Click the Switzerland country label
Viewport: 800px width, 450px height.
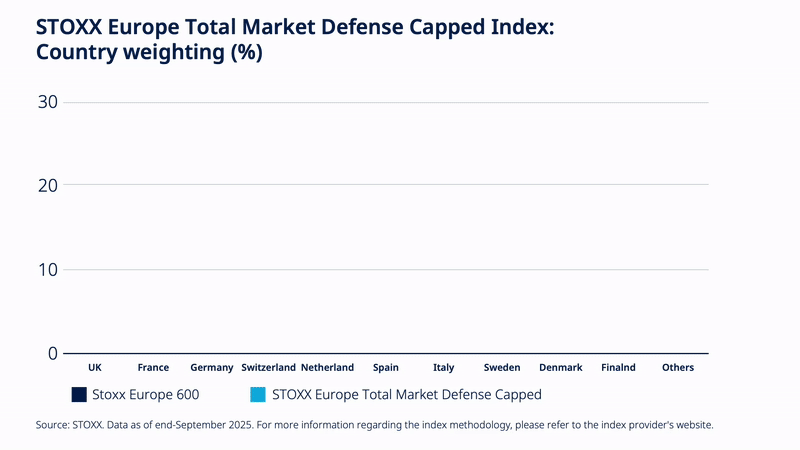tap(269, 368)
